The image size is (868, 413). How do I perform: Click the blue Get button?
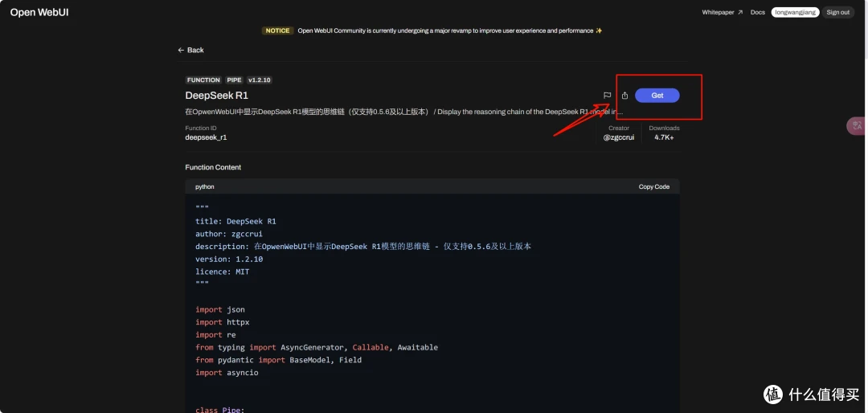pos(657,96)
